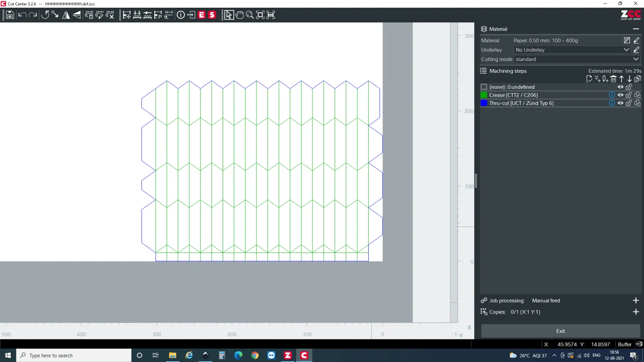Hide the Thru-cut [UCT / Zünd Typ 6] step
The image size is (644, 362).
pyautogui.click(x=620, y=103)
